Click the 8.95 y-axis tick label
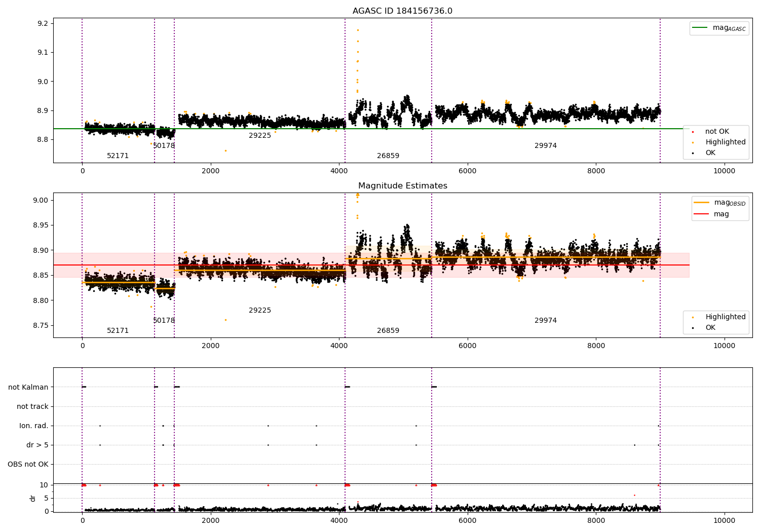760x532 pixels. pos(41,225)
